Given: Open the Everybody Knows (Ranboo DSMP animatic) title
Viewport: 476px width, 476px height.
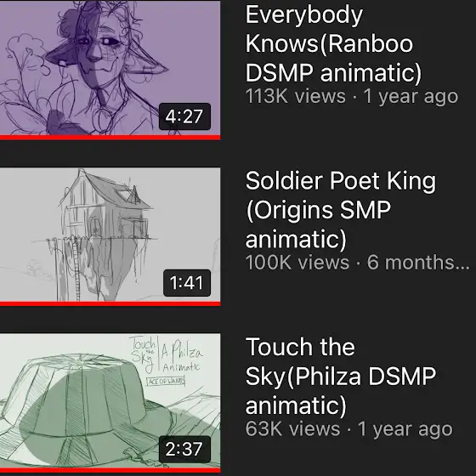Looking at the screenshot, I should [x=333, y=43].
